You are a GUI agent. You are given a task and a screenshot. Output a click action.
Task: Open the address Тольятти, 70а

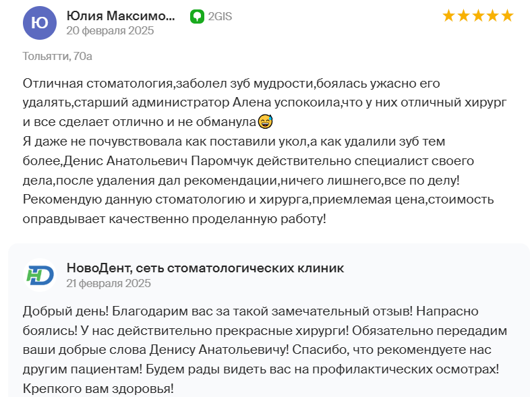57,56
